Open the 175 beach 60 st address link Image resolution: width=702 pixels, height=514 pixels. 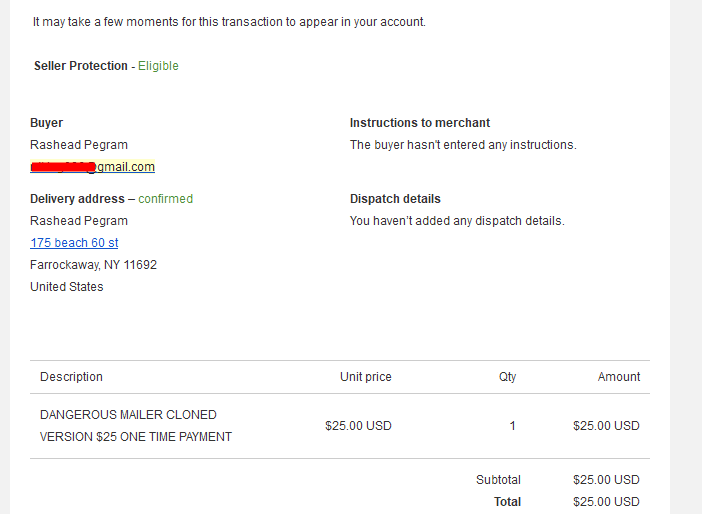click(74, 243)
